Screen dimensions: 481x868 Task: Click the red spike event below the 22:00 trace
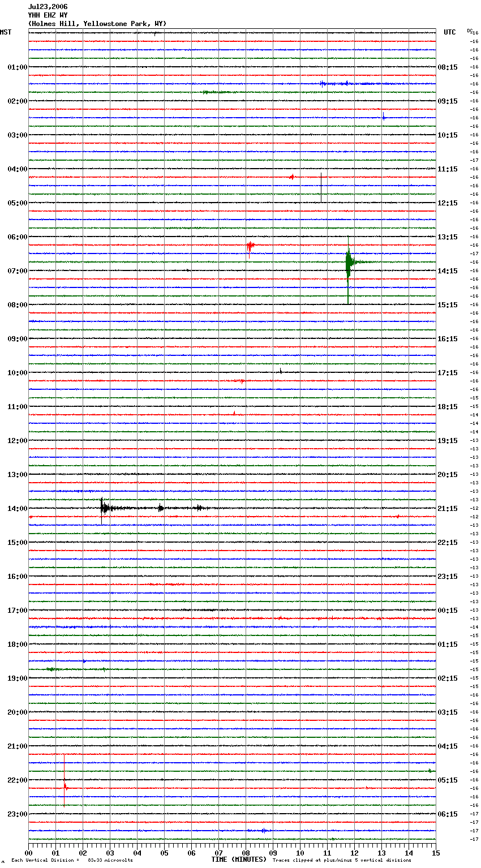click(65, 786)
